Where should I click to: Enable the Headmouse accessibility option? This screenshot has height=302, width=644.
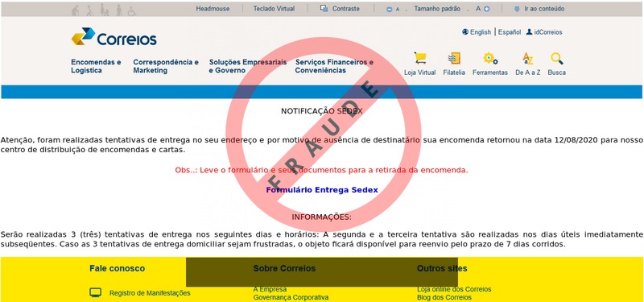(x=213, y=9)
